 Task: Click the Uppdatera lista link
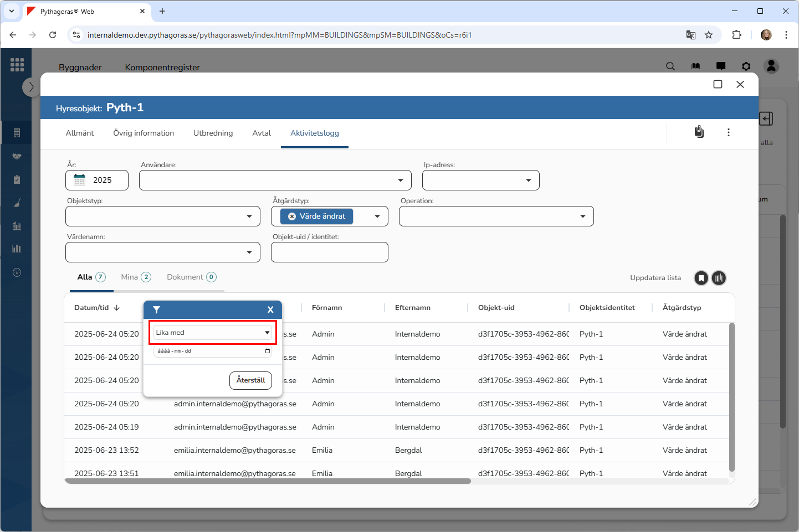click(x=655, y=278)
